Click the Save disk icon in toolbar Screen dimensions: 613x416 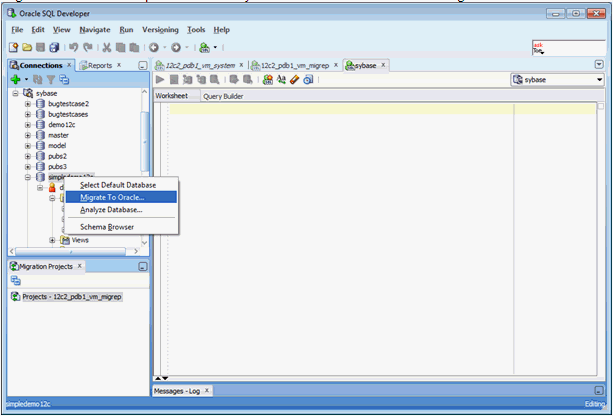click(41, 47)
